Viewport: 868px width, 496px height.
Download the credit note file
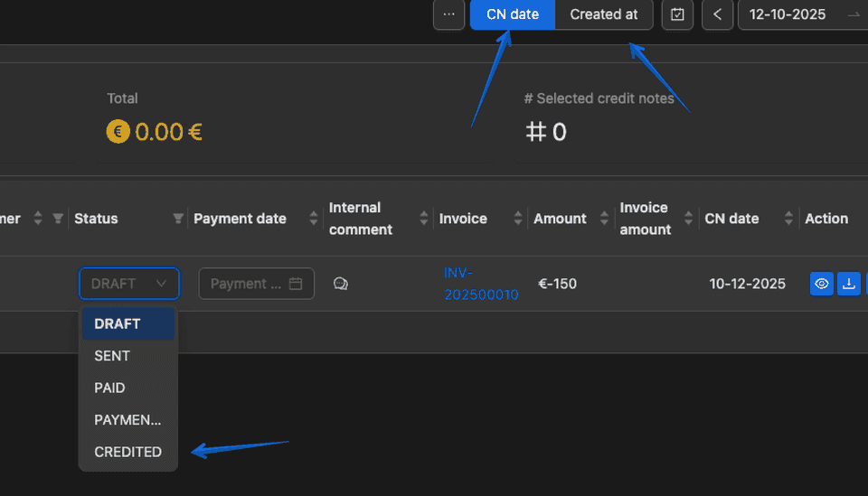point(849,284)
